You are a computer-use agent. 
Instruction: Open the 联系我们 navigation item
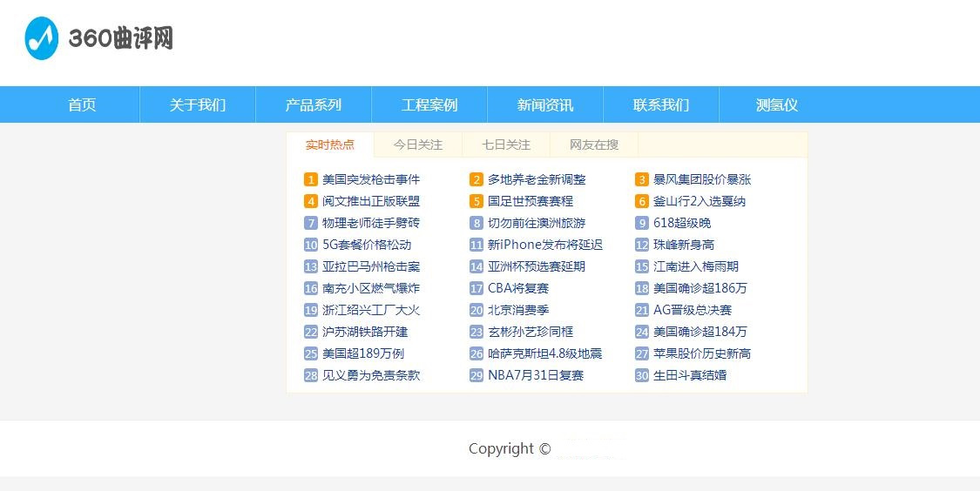pyautogui.click(x=661, y=105)
